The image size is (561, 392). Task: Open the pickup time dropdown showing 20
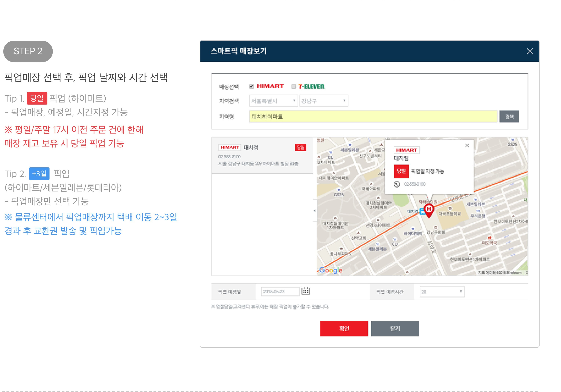click(442, 292)
